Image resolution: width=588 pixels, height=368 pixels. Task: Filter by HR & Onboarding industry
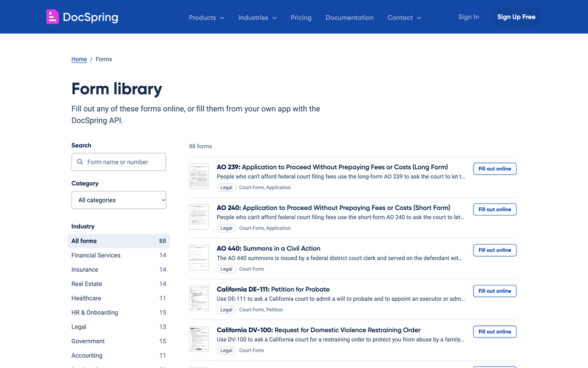119,312
